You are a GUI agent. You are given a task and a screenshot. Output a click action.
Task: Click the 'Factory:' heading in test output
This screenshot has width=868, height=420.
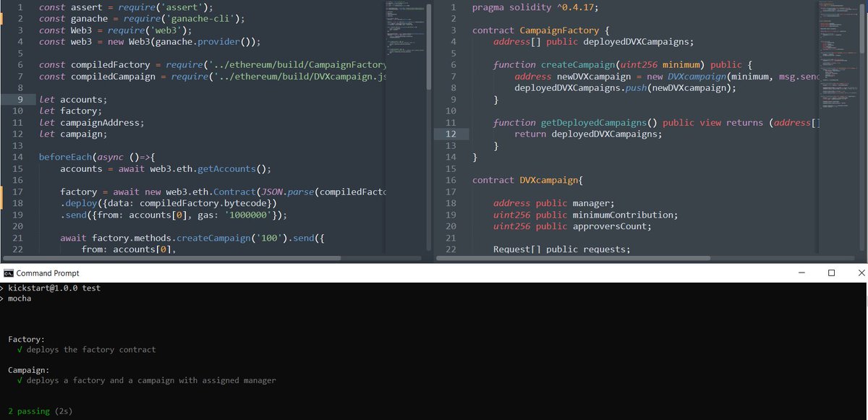click(x=26, y=338)
